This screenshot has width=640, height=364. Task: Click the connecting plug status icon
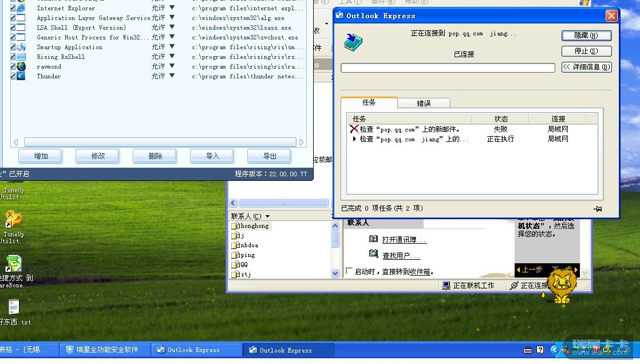[514, 286]
